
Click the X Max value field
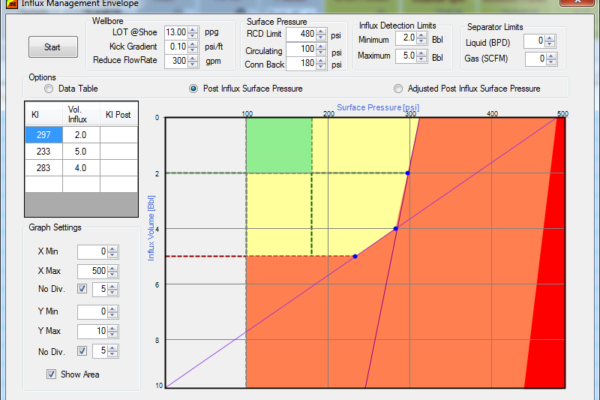point(93,271)
